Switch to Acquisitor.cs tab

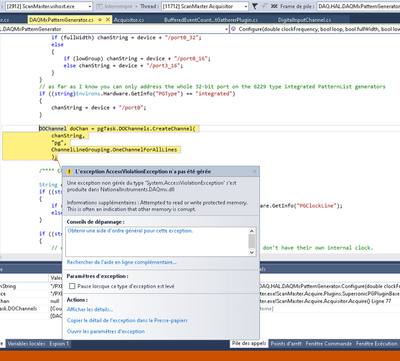click(129, 20)
